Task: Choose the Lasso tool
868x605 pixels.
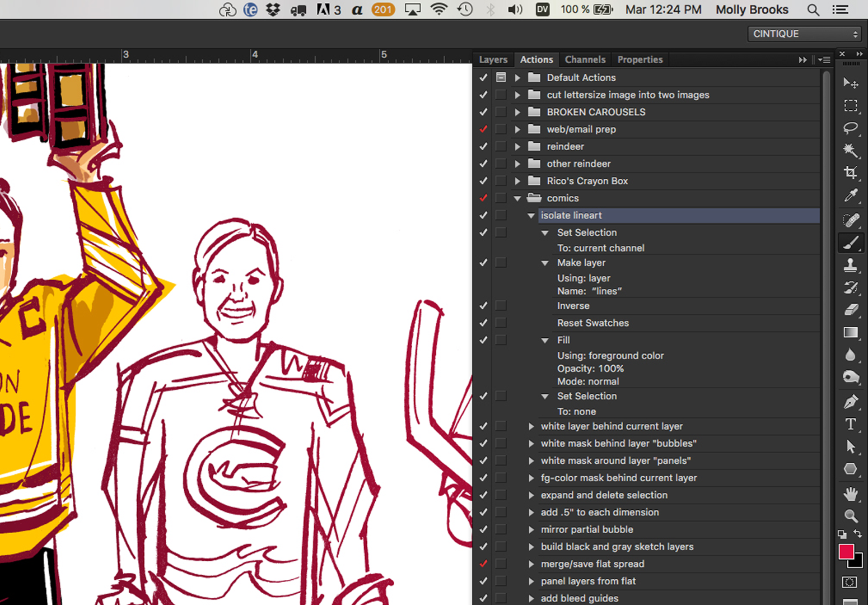Action: coord(851,128)
